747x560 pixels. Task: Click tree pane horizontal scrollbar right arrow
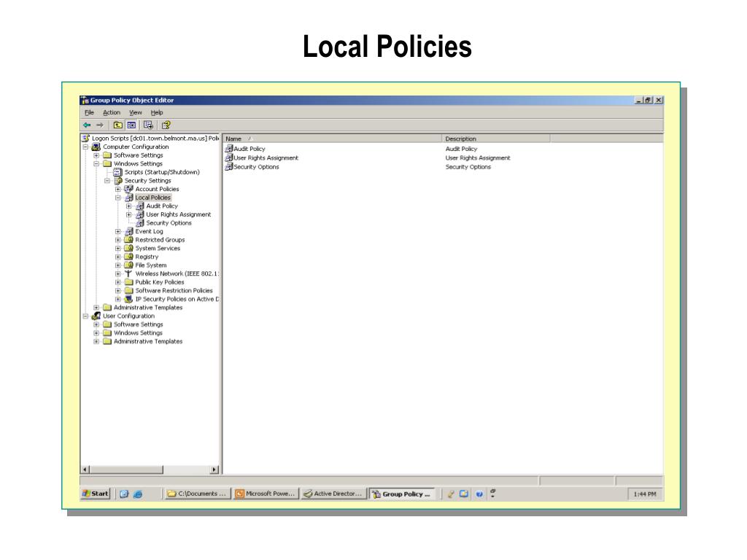click(214, 470)
